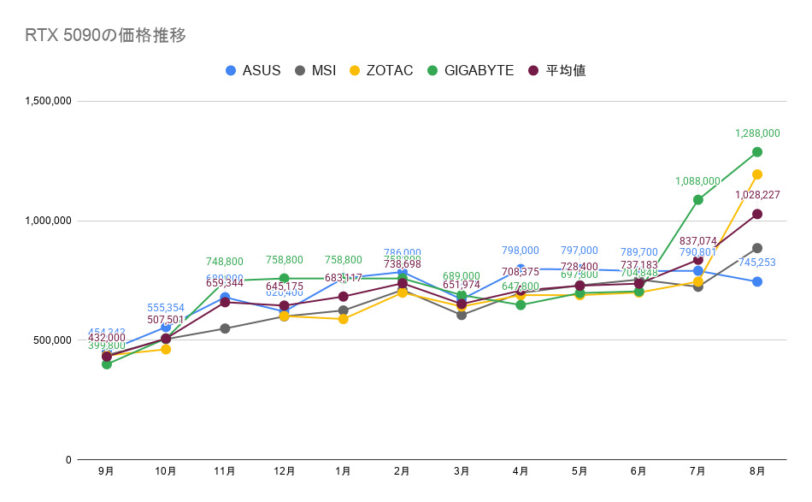This screenshot has width=812, height=502.
Task: Click the 10月 x-axis label
Action: click(166, 471)
